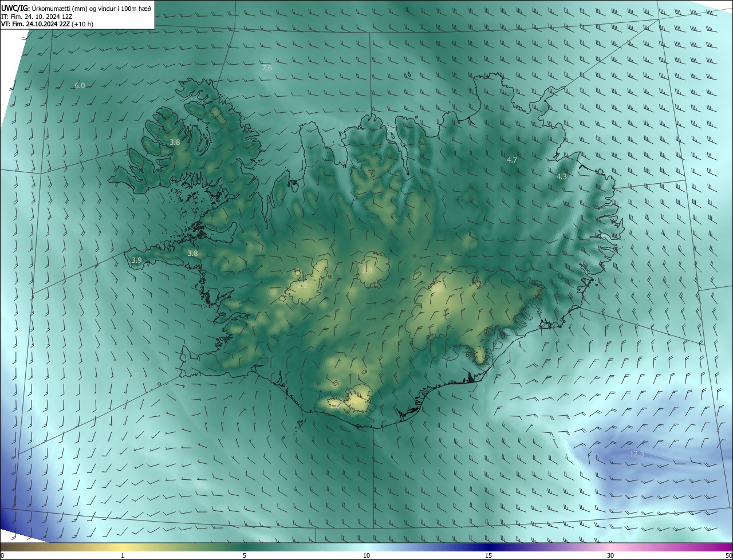Click the title line 'UWC/IG: Úrkomumætti (mm) og vindur i 100m hæð'
The height and width of the screenshot is (560, 733).
coord(76,8)
